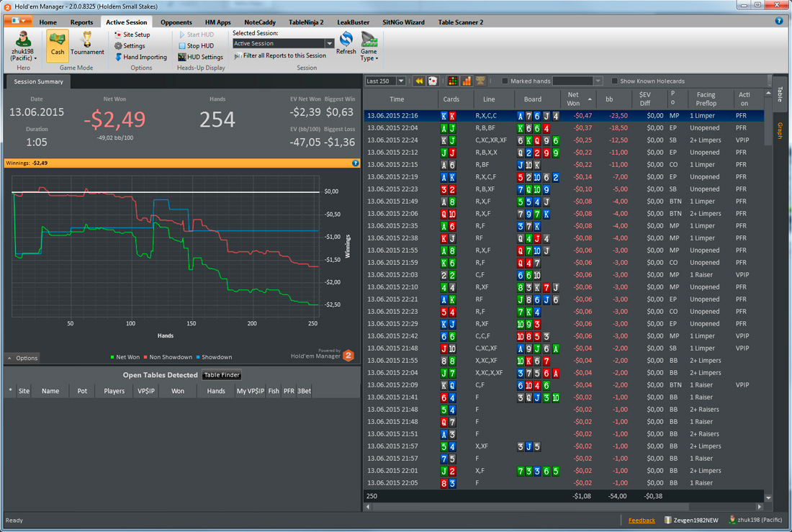The width and height of the screenshot is (792, 532).
Task: Click the Graph side tab
Action: [780, 130]
